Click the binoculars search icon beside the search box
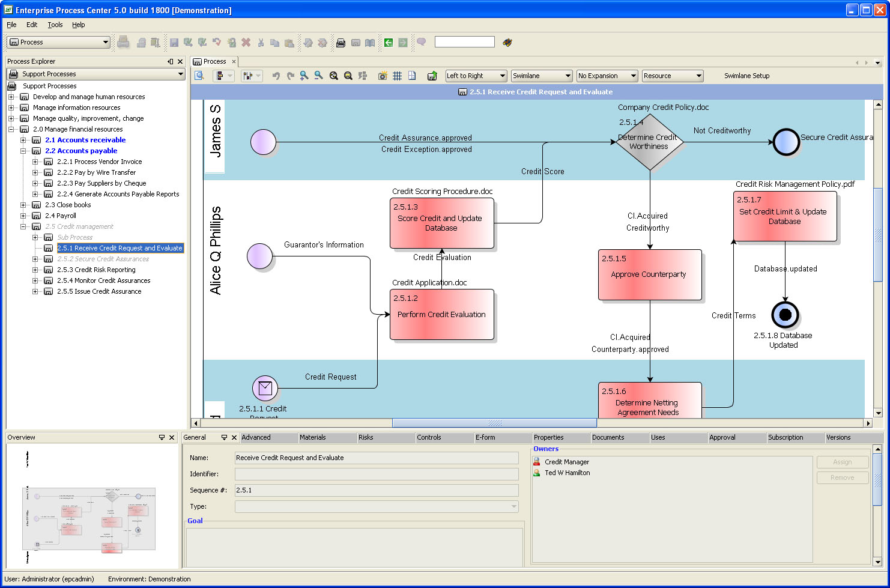890x588 pixels. coord(506,41)
